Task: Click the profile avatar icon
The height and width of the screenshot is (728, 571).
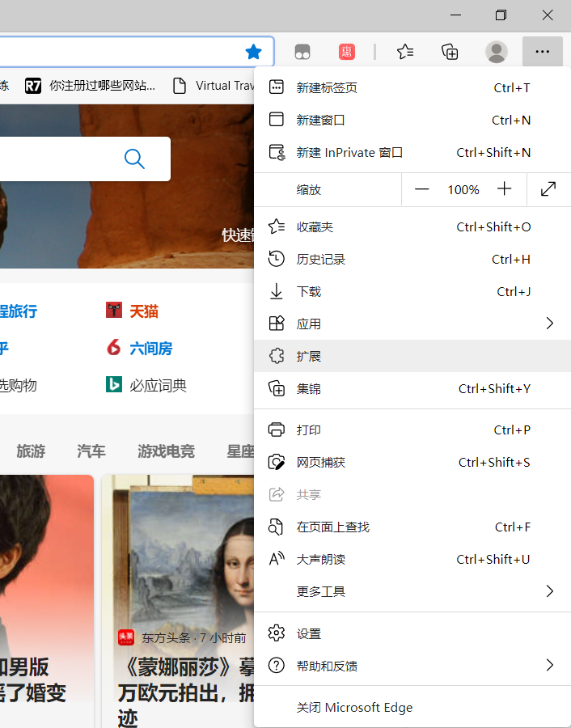Action: [x=497, y=52]
